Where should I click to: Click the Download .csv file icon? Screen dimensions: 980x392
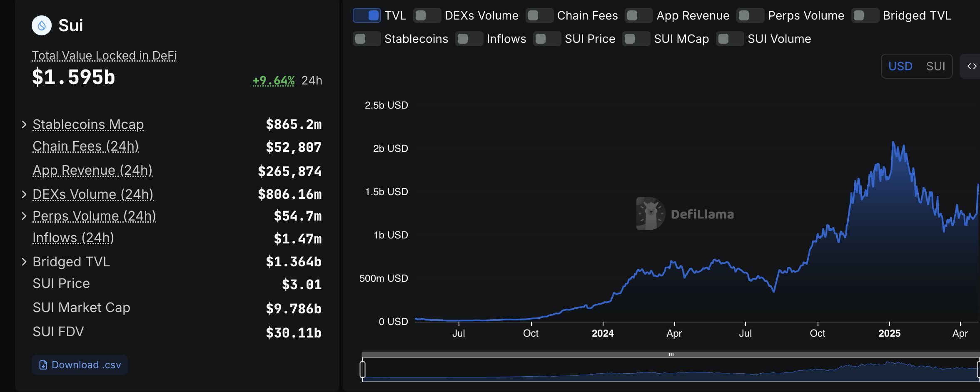(43, 365)
